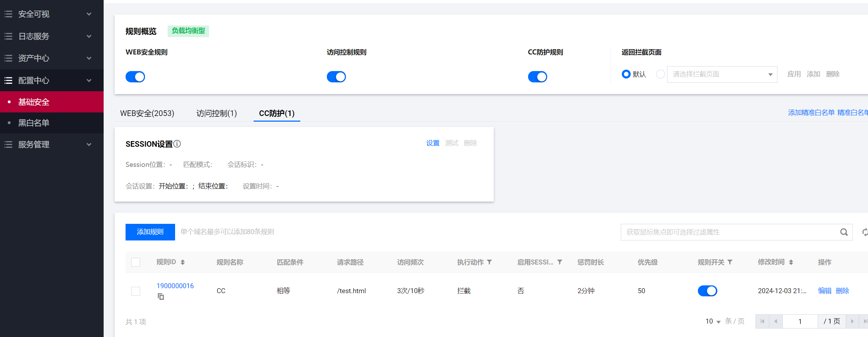The width and height of the screenshot is (868, 337).
Task: Click the search magnifier icon in filter box
Action: tap(844, 232)
